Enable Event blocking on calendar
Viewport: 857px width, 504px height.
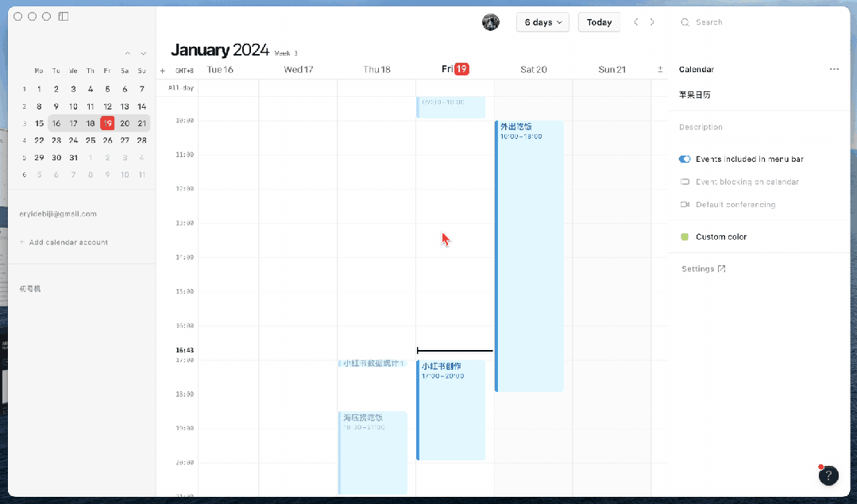point(685,182)
